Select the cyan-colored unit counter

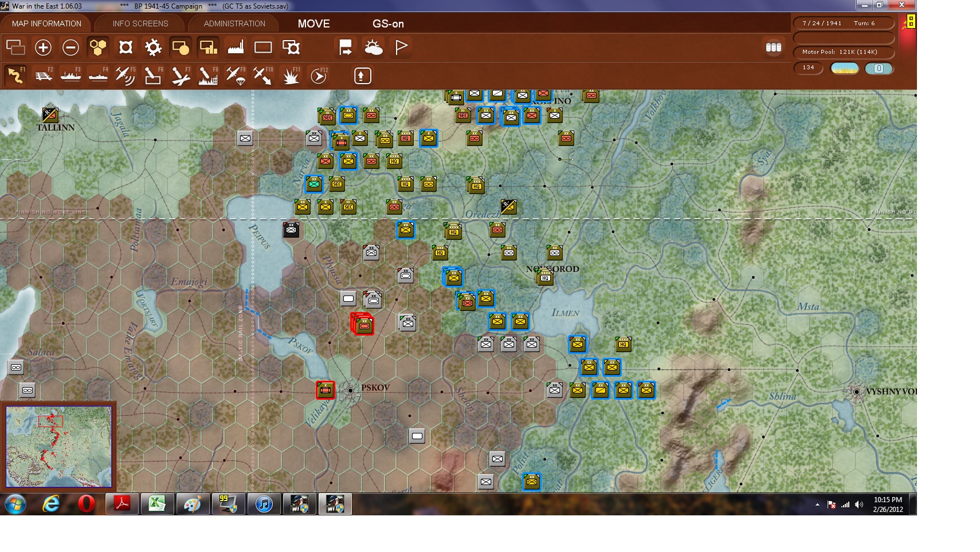313,184
